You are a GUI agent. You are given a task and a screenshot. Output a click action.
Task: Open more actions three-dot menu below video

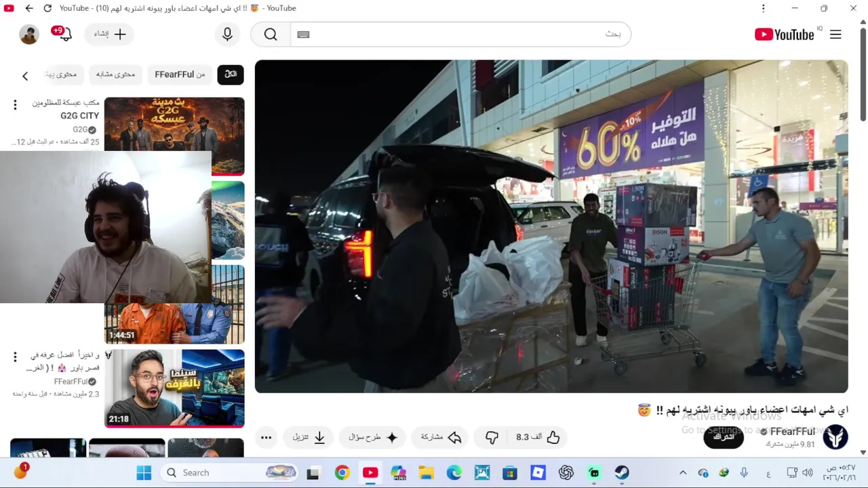[x=266, y=437]
